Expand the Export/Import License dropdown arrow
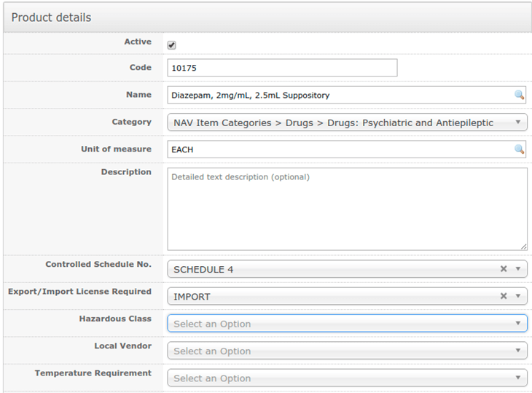The height and width of the screenshot is (393, 532). [518, 296]
